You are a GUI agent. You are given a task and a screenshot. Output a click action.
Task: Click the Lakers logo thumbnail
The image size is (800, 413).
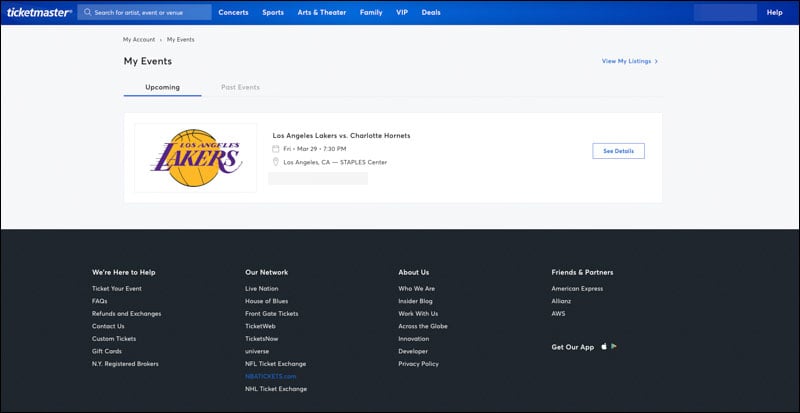[x=195, y=158]
